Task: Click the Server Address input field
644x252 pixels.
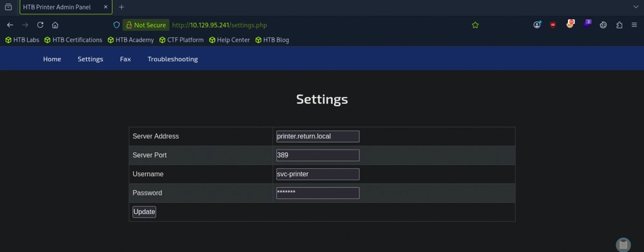Action: tap(317, 137)
